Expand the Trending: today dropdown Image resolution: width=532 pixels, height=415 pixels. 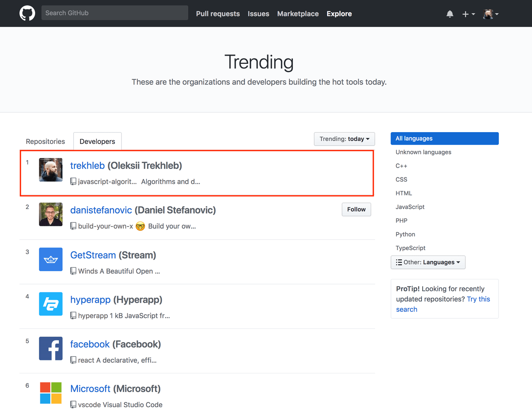(344, 139)
